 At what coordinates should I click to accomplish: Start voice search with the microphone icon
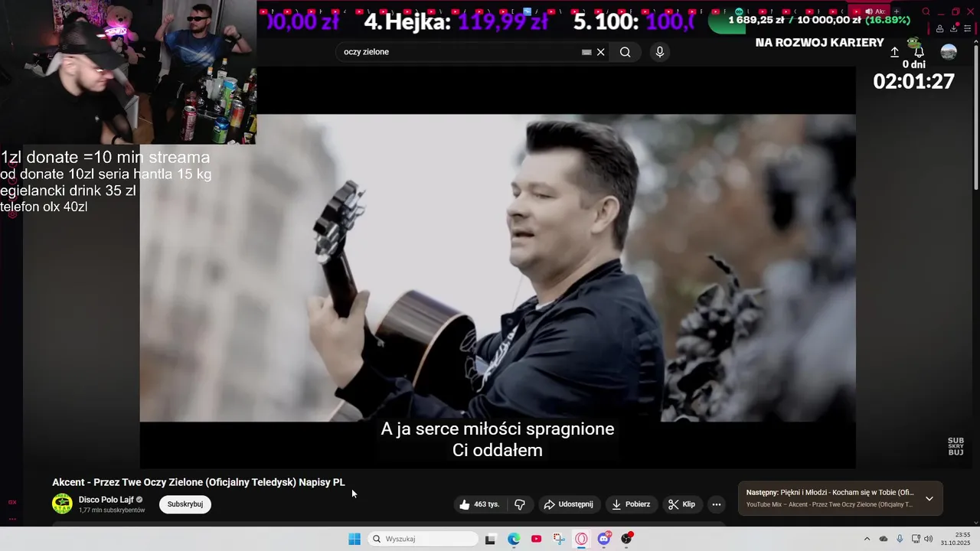[x=660, y=52]
